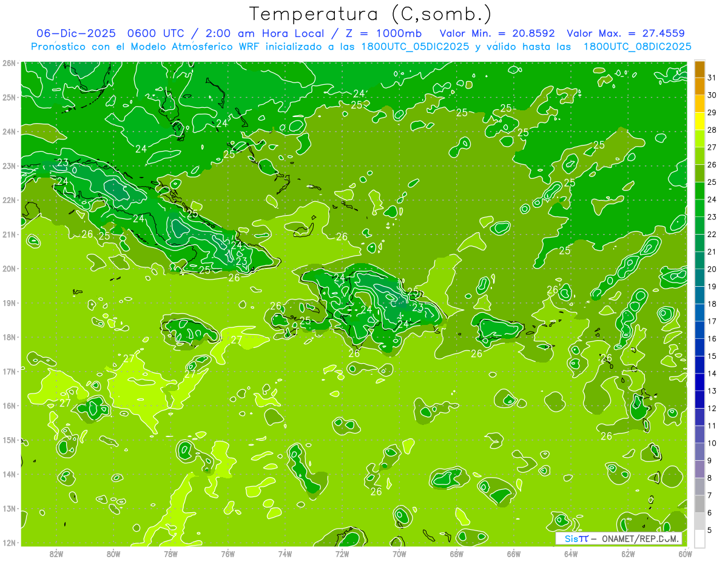Click color bar segment between 14 and 15
Viewport: 728px width, 562px height.
coord(699,364)
